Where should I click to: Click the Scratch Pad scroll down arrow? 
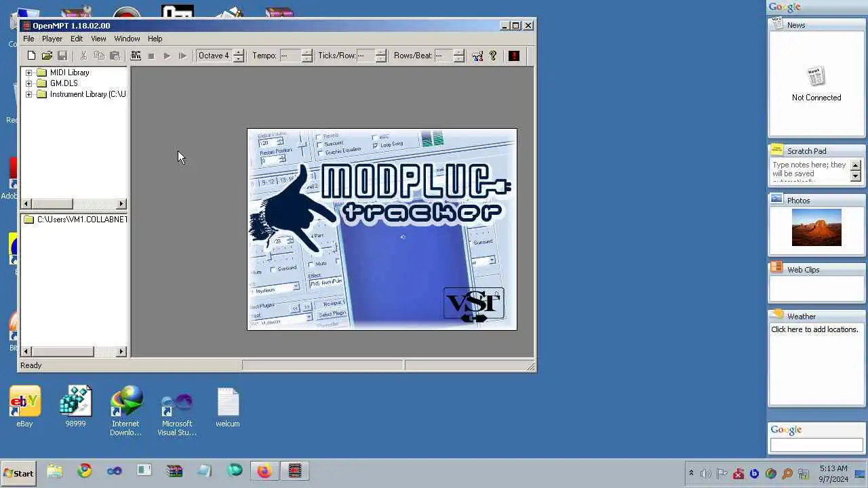[x=856, y=177]
